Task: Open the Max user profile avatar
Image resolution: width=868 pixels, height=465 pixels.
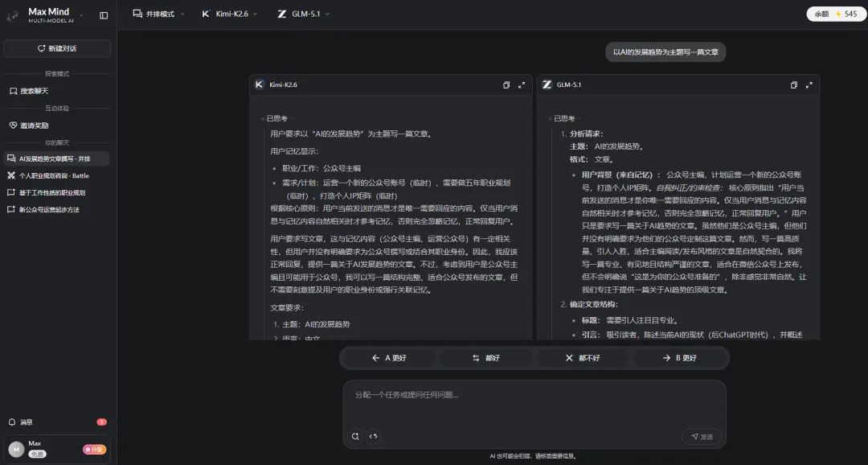Action: coord(16,449)
